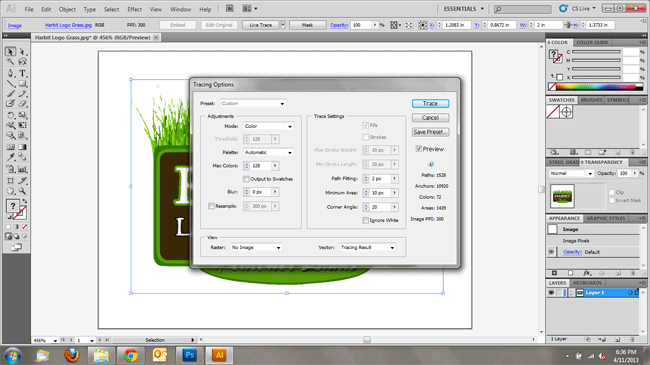This screenshot has width=650, height=365.
Task: Expand Layer 1 disclosure triangle
Action: pyautogui.click(x=571, y=292)
